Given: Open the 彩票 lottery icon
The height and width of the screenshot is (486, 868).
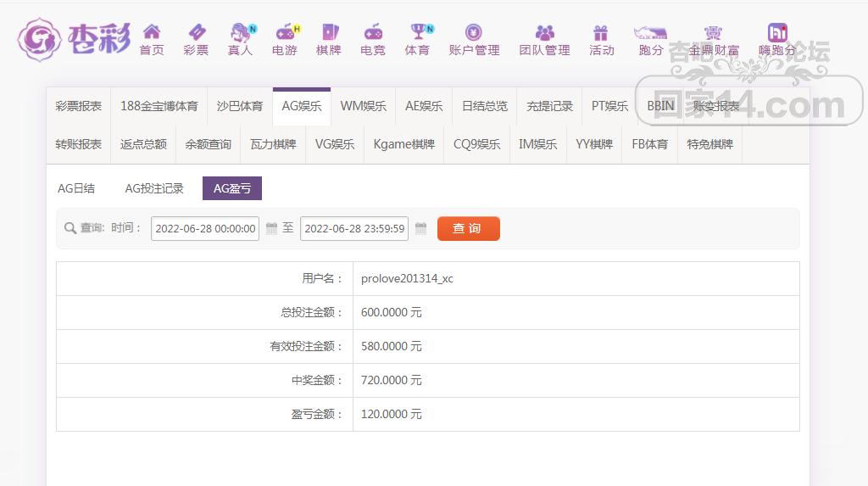Looking at the screenshot, I should [x=196, y=33].
